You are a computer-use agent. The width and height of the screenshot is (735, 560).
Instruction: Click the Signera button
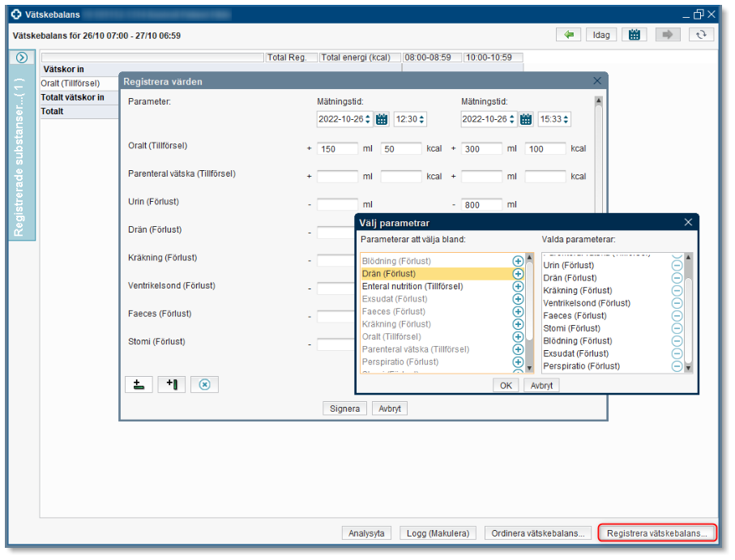coord(344,408)
